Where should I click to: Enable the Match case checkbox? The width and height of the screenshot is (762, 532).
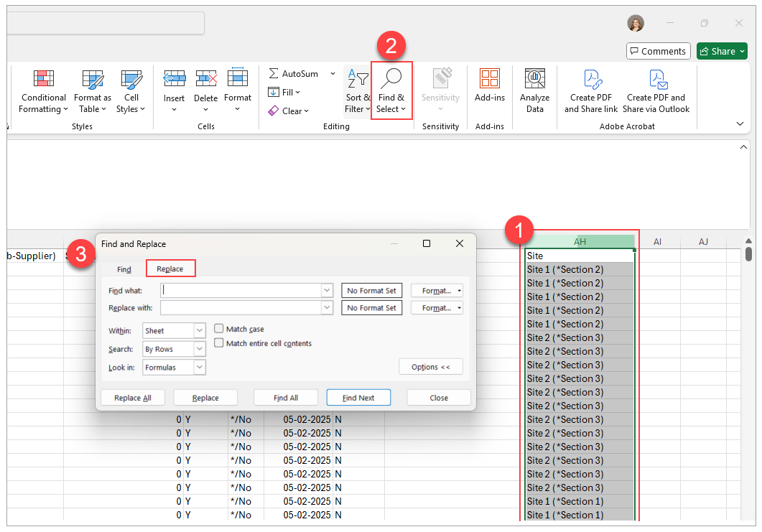click(x=218, y=329)
